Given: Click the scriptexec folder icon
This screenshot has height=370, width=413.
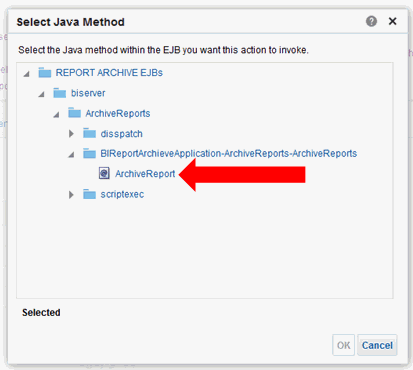Looking at the screenshot, I should [x=89, y=194].
